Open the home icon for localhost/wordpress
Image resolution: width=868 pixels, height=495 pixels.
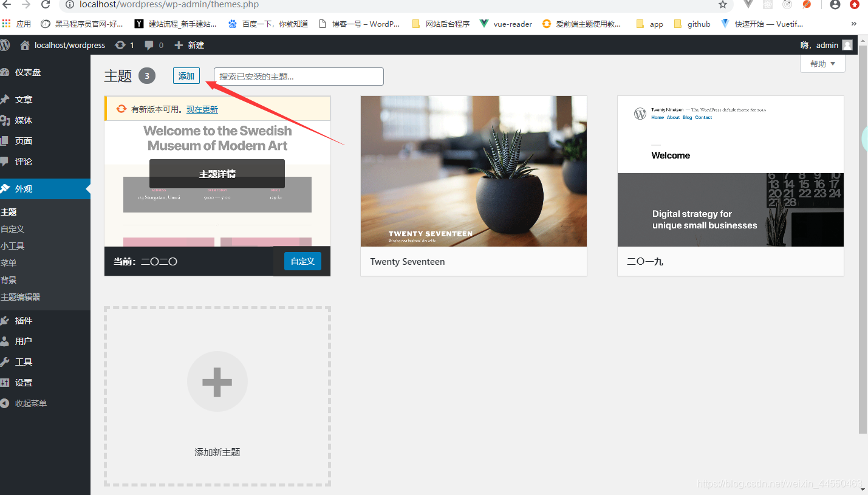tap(25, 45)
